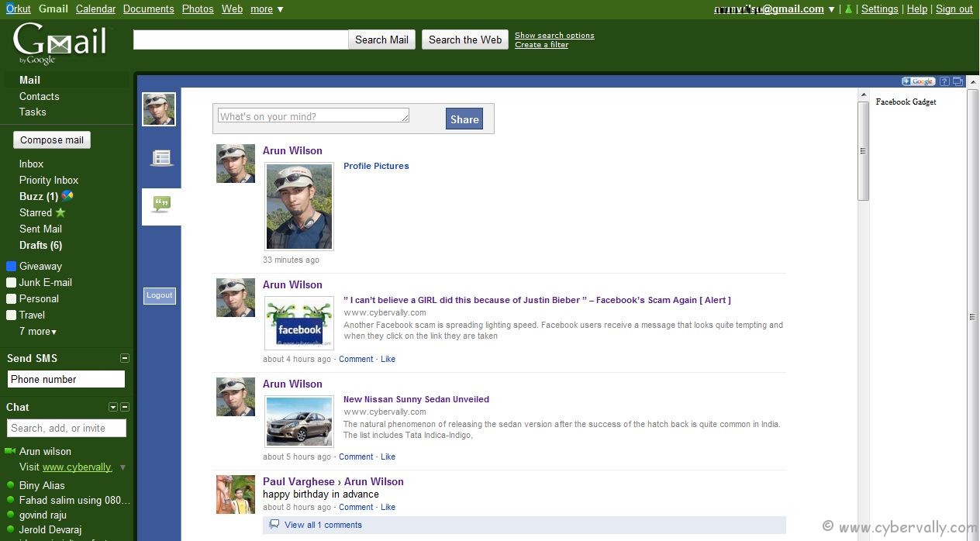Click the Travel label color box
Screen dimensions: 980x541
pos(11,315)
